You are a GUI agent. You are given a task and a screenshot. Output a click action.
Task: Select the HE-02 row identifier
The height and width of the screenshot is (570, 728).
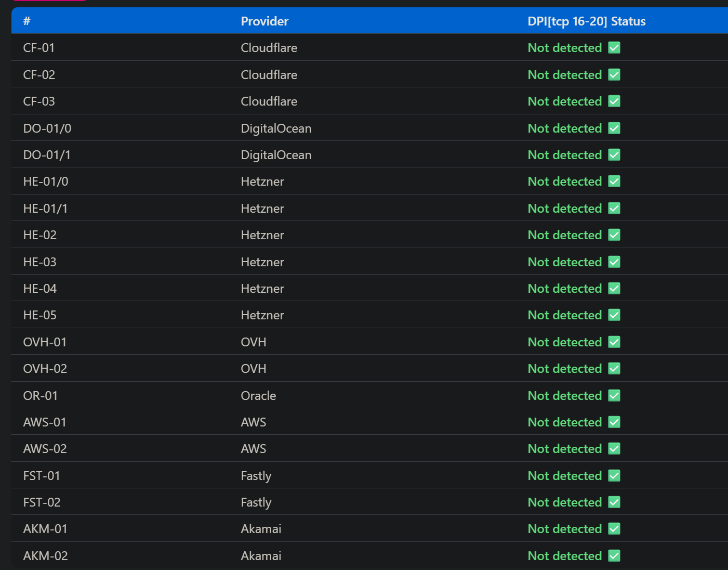(x=40, y=235)
